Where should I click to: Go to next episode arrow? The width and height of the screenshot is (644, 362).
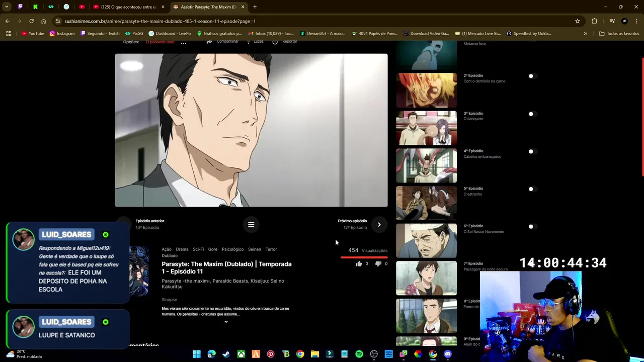click(x=379, y=225)
